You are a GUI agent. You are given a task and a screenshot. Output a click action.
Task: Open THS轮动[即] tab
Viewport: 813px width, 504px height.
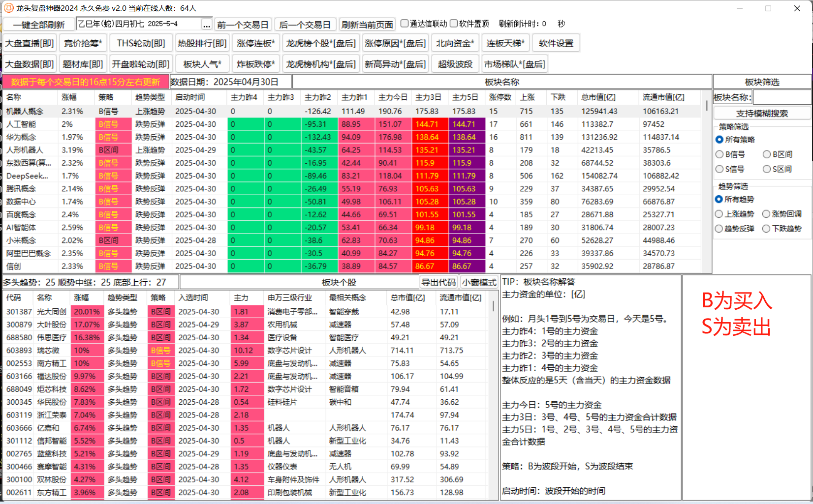pyautogui.click(x=141, y=43)
